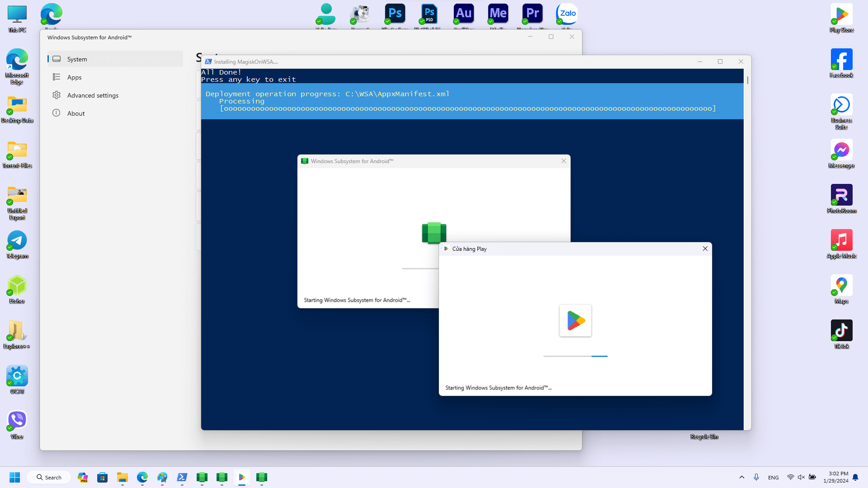This screenshot has height=488, width=868.
Task: Launch Viber desktop icon
Action: tap(17, 425)
